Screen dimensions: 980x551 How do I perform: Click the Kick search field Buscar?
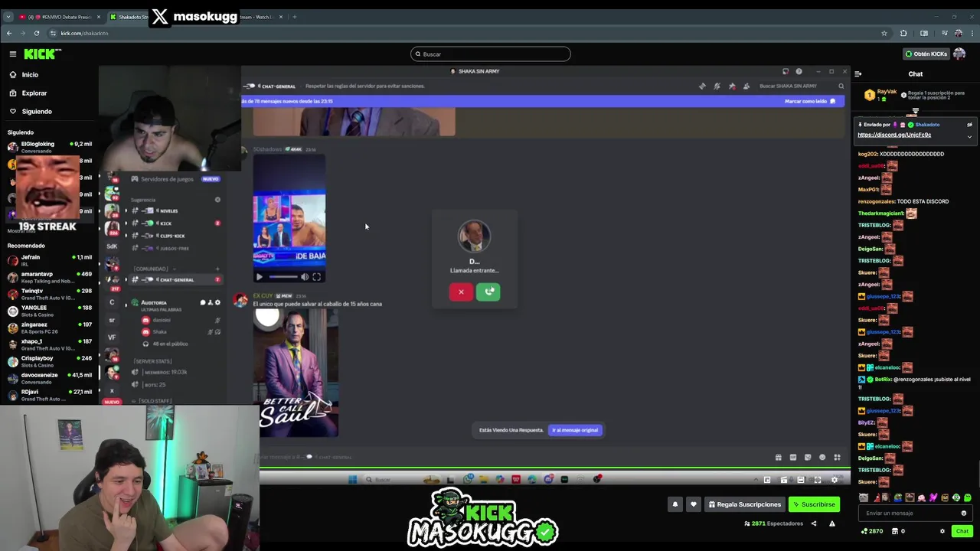tap(490, 54)
